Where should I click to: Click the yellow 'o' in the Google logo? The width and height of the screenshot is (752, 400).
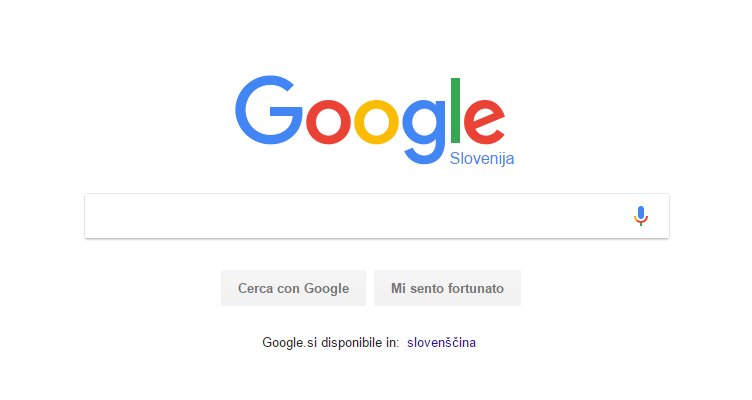tap(376, 122)
